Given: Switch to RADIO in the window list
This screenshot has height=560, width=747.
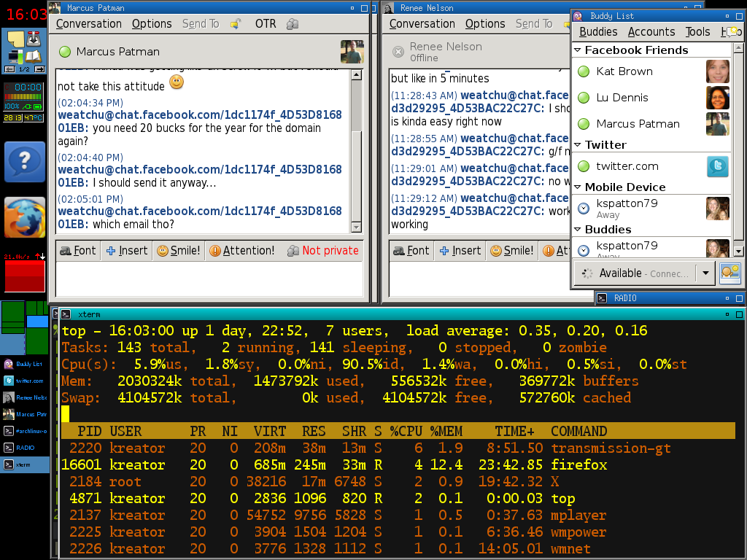Looking at the screenshot, I should pos(25,448).
